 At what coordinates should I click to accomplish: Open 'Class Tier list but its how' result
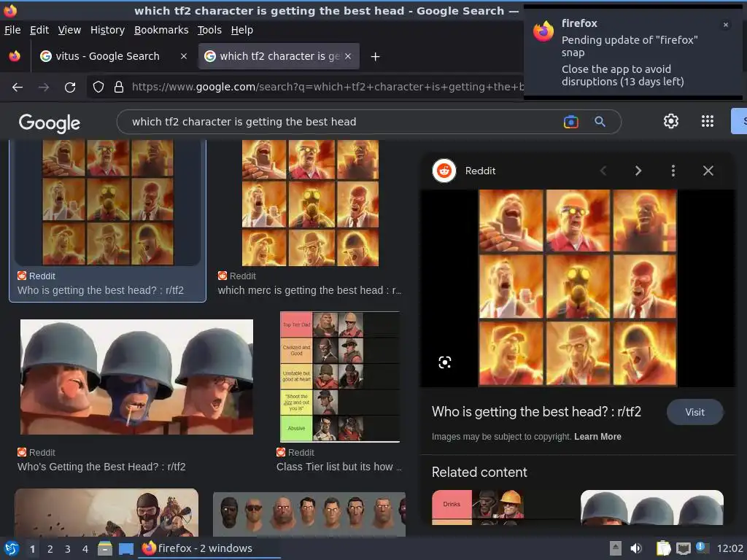pyautogui.click(x=338, y=467)
